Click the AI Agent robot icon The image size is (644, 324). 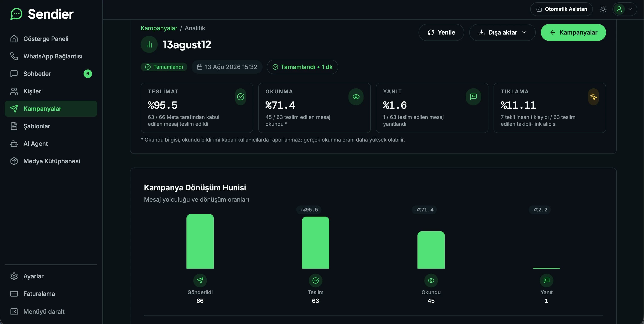[x=14, y=144]
